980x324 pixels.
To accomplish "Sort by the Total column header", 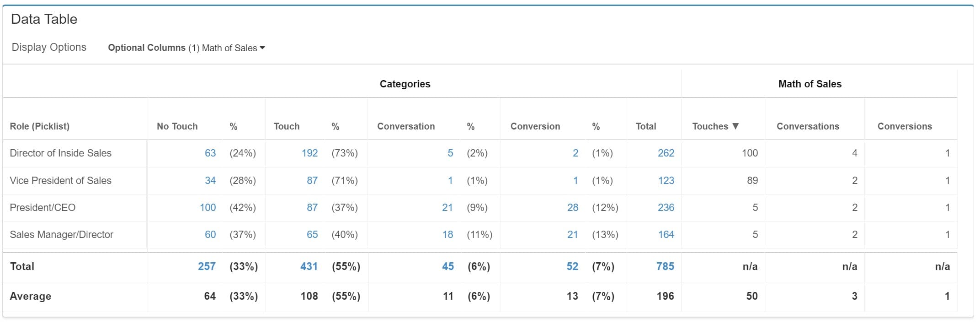I will 645,126.
